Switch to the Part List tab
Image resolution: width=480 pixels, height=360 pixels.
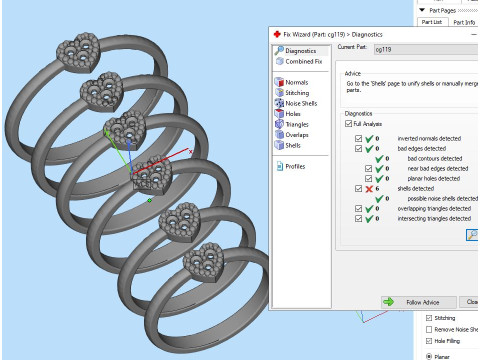tap(432, 22)
